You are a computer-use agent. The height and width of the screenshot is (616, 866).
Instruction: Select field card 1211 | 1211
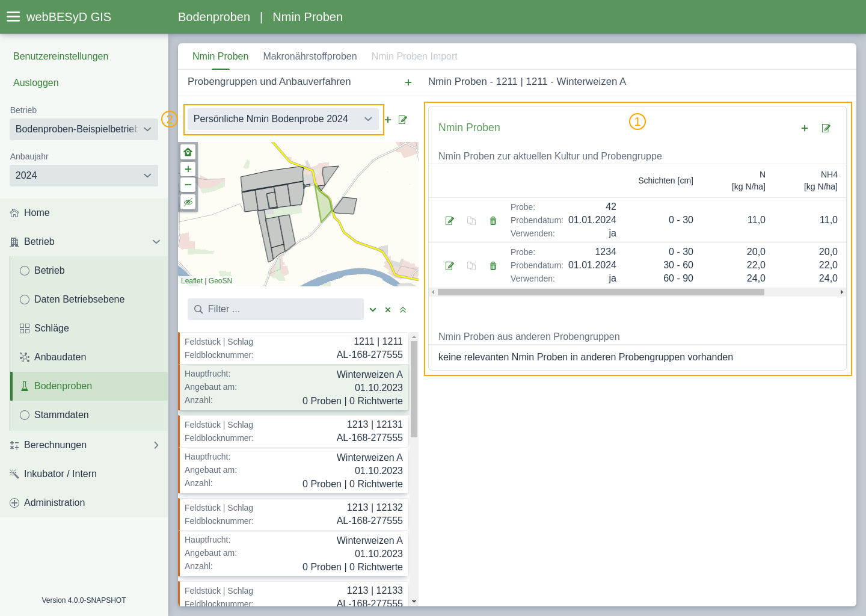coord(293,372)
